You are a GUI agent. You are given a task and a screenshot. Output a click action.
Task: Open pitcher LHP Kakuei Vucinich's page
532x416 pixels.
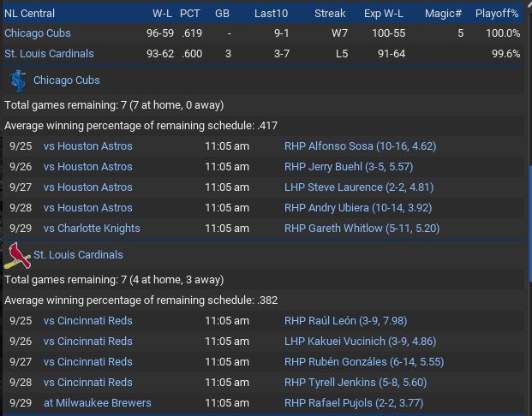(361, 342)
